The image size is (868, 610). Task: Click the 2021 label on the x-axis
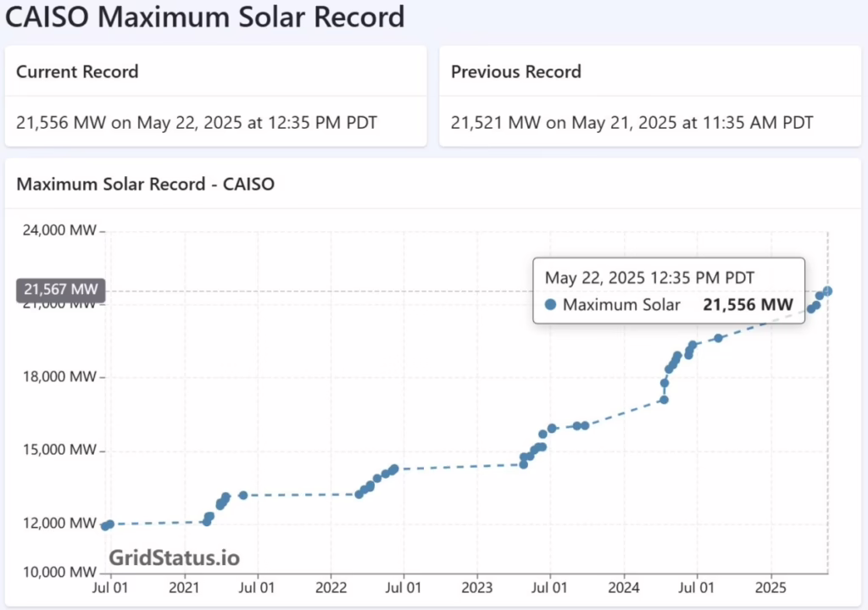[185, 587]
